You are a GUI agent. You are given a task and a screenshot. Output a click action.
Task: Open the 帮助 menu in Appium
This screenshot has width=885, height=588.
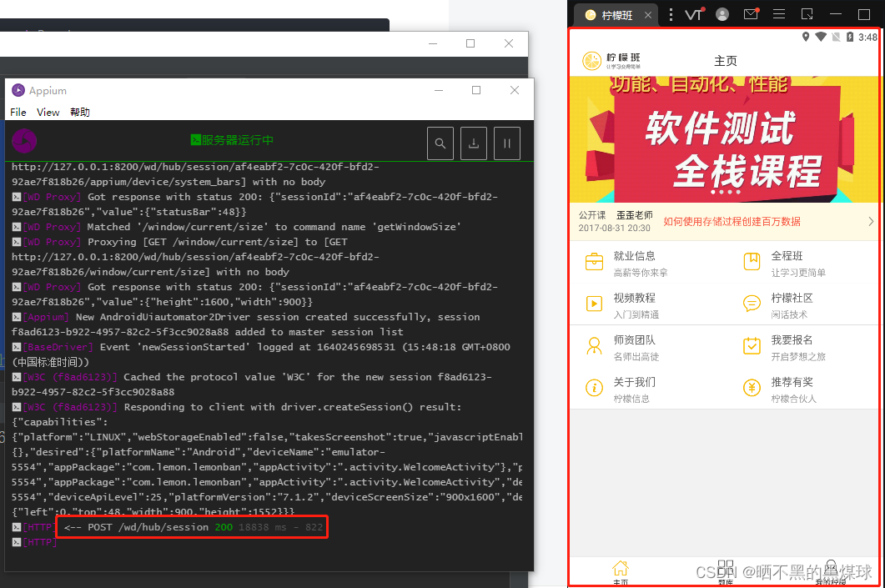click(79, 113)
